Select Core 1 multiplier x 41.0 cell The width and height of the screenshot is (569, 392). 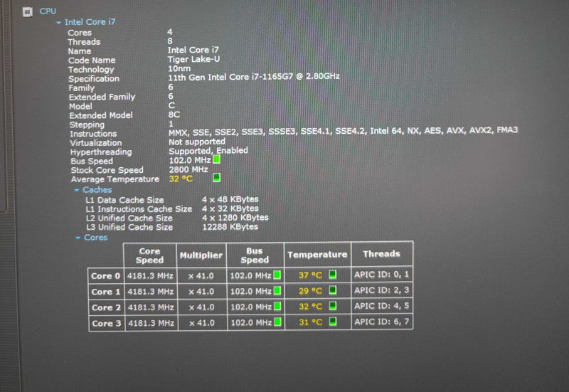pos(202,292)
